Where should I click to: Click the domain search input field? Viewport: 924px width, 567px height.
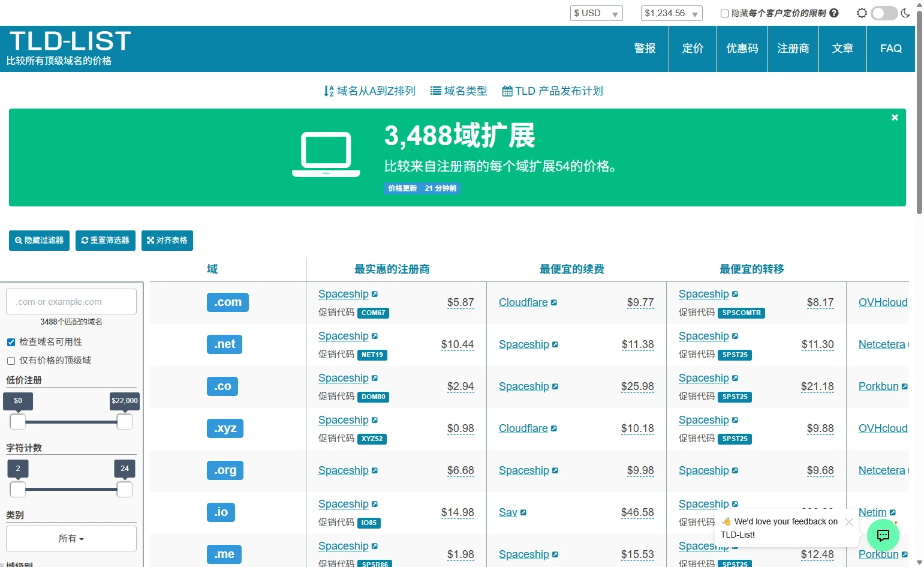(71, 302)
